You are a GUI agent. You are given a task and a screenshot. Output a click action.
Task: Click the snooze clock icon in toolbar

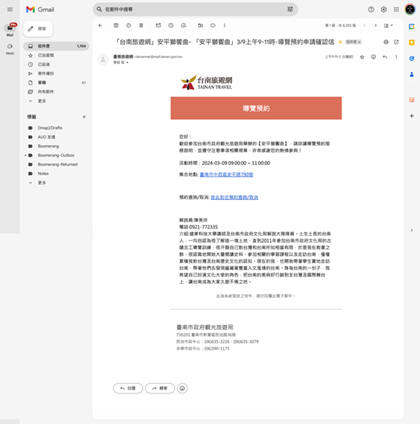(x=171, y=25)
